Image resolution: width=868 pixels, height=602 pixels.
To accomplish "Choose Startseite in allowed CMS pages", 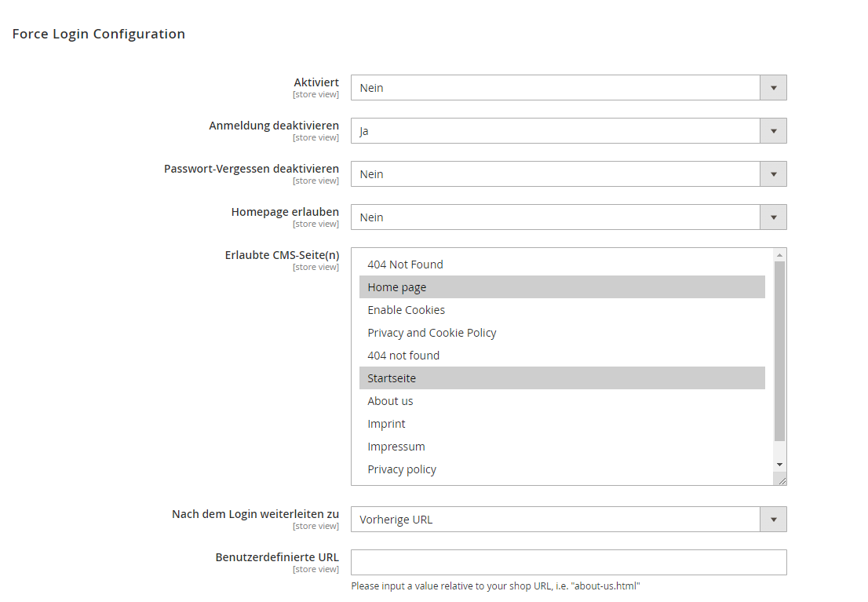I will coord(562,378).
